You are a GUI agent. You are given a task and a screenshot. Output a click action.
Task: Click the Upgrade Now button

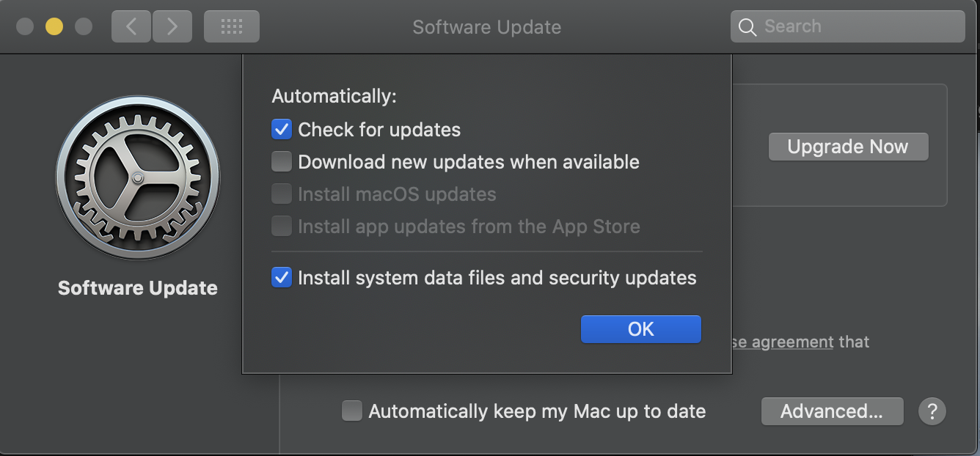click(x=848, y=147)
